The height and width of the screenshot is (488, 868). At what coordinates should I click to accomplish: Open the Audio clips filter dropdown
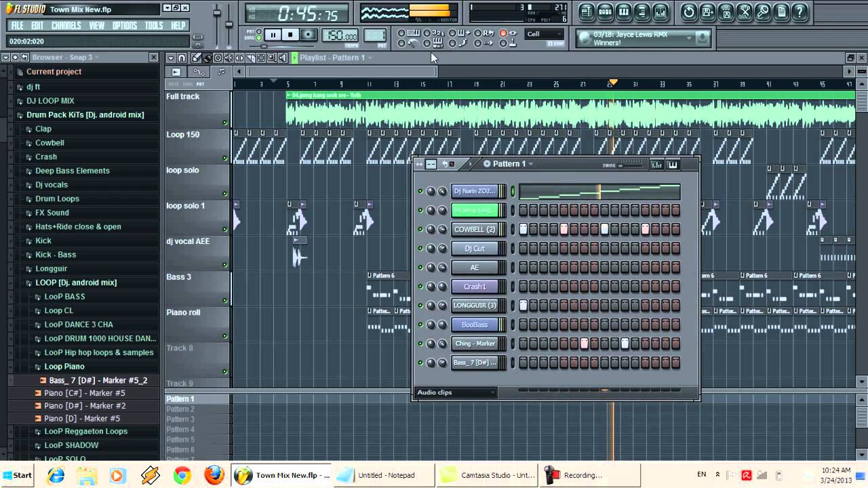(456, 392)
